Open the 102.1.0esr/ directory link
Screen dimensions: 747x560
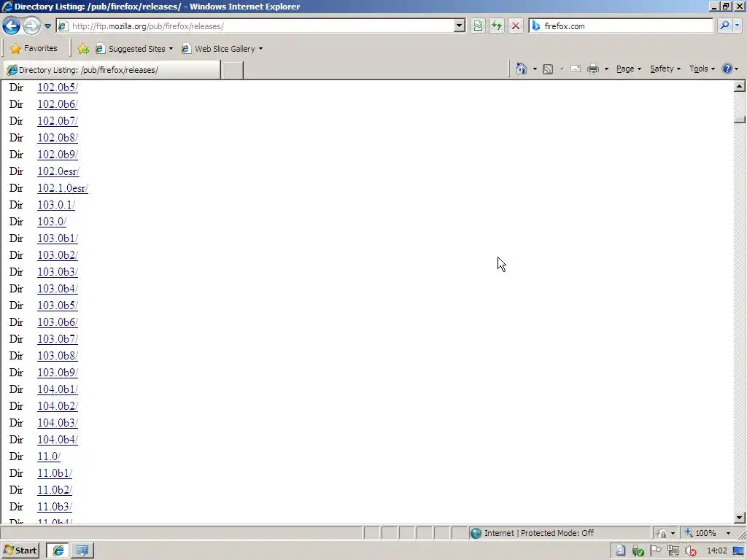pyautogui.click(x=63, y=188)
